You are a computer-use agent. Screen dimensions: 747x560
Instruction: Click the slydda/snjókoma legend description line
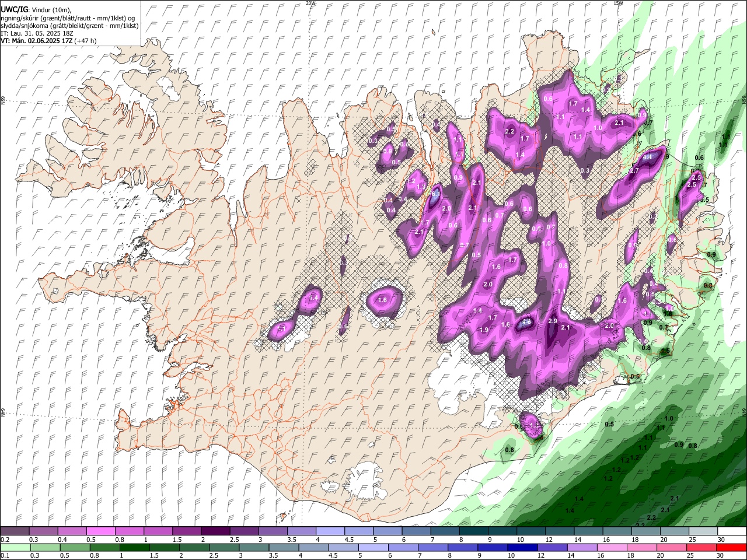(x=69, y=26)
